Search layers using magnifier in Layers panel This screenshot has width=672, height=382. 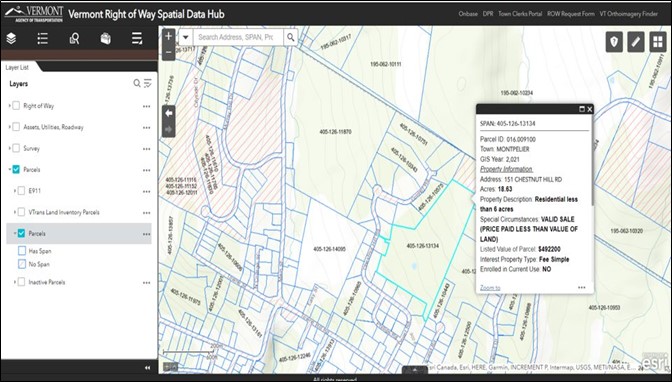(x=137, y=83)
